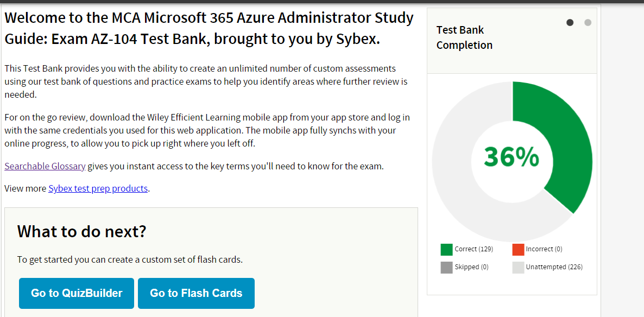The image size is (644, 317).
Task: Follow the Sybex test prep products link
Action: [98, 188]
